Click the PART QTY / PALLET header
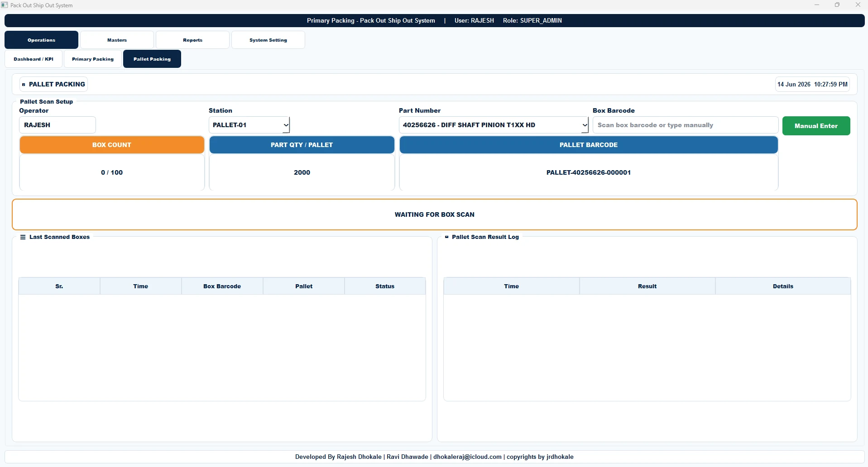The width and height of the screenshot is (868, 467). (302, 145)
